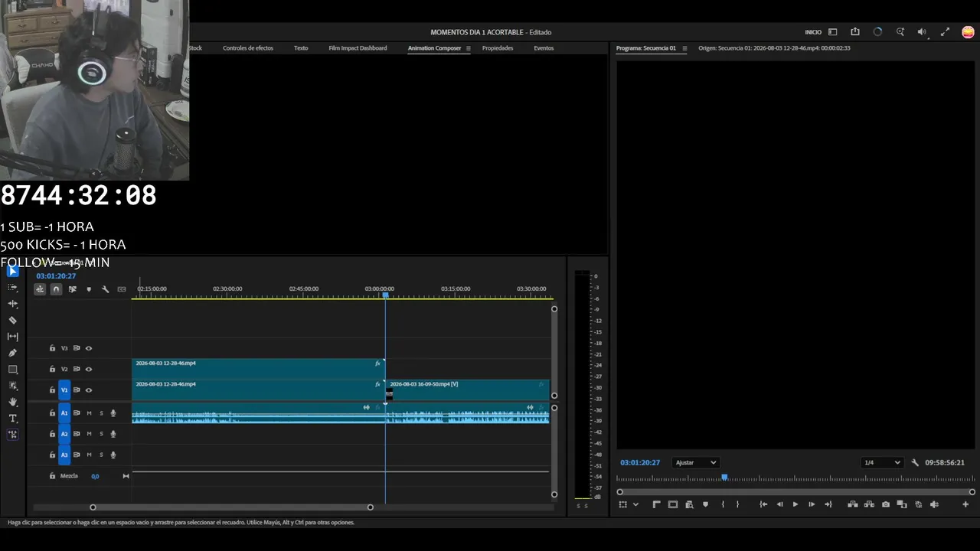Select the Type text tool
The image size is (980, 551).
(x=12, y=418)
